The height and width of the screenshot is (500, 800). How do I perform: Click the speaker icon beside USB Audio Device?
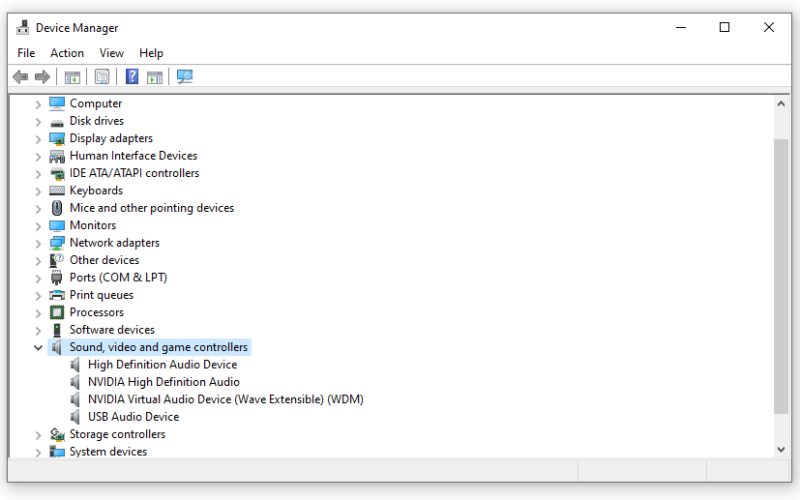click(76, 417)
